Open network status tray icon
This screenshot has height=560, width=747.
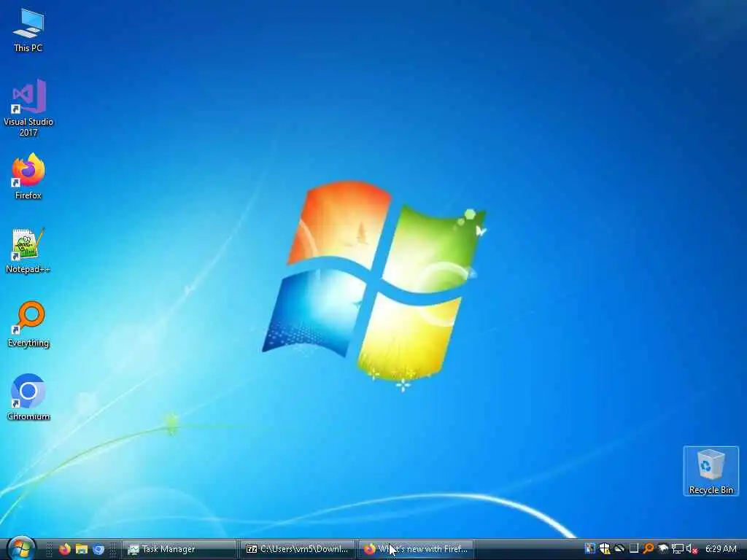(x=677, y=548)
